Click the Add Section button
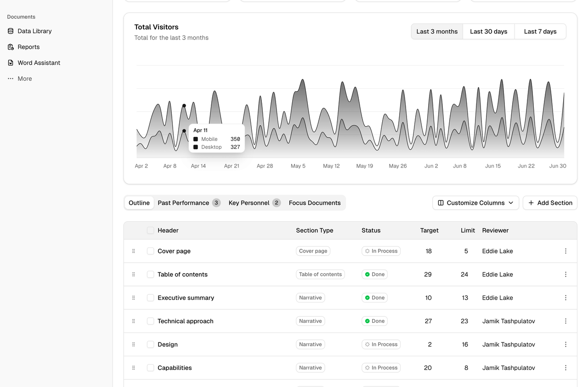The width and height of the screenshot is (588, 387). [550, 203]
